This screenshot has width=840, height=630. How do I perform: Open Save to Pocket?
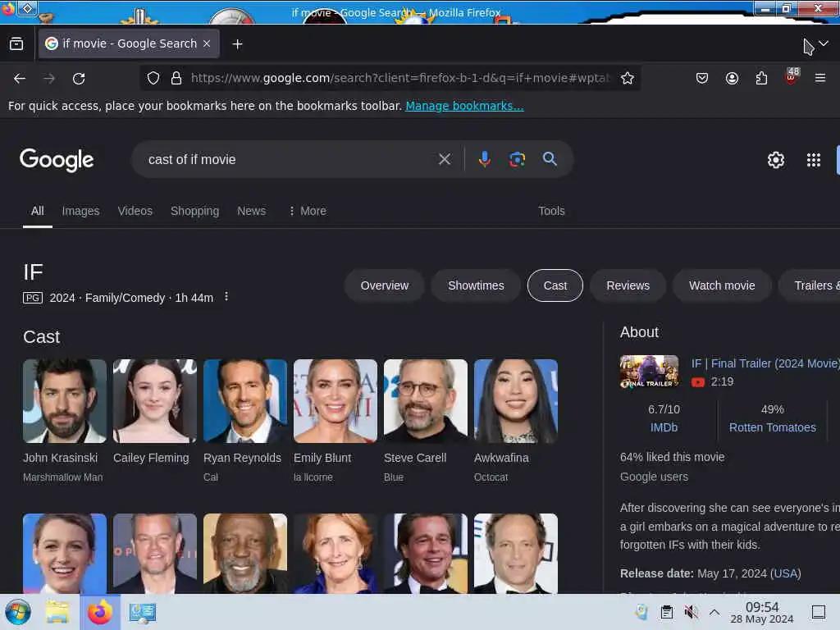(x=702, y=78)
